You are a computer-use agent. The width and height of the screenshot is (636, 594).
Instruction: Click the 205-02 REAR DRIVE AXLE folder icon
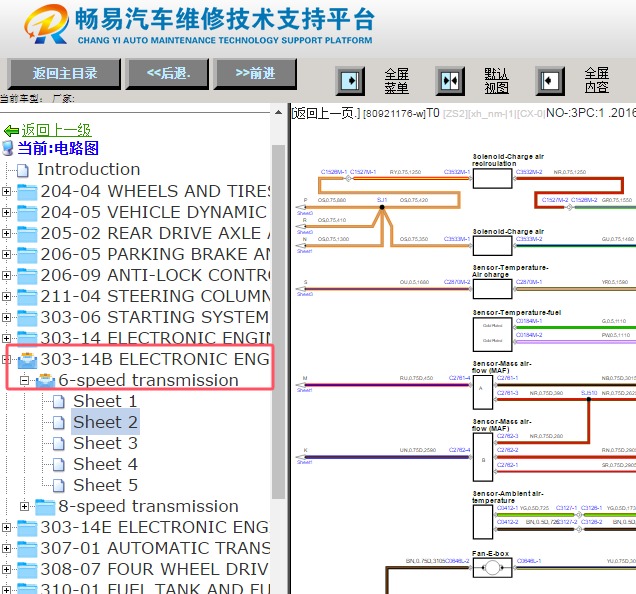tap(27, 234)
